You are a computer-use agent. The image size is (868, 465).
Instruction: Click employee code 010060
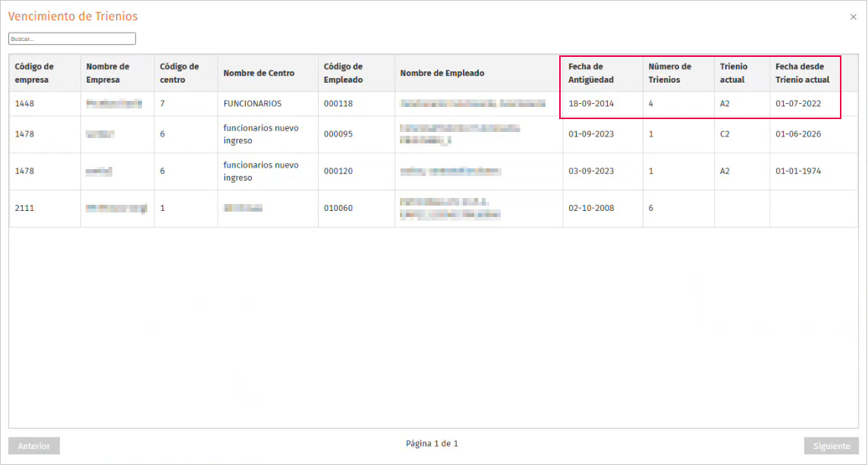[x=338, y=208]
